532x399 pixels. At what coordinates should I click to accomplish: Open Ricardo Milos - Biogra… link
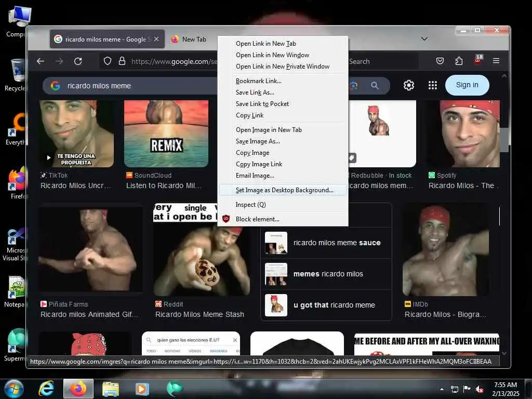click(445, 314)
